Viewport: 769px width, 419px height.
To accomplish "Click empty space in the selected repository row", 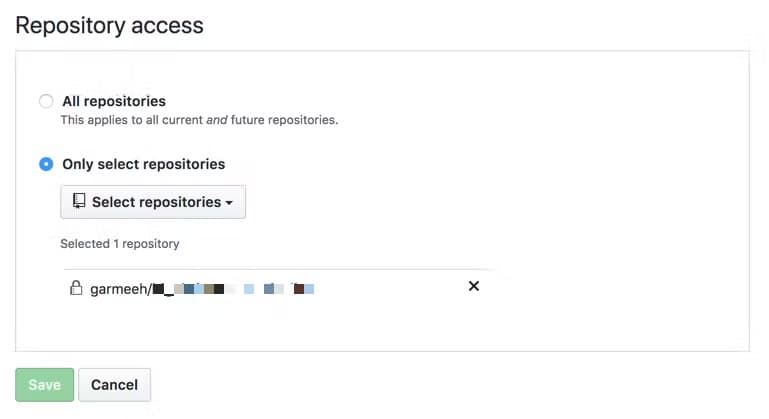I will click(x=390, y=288).
